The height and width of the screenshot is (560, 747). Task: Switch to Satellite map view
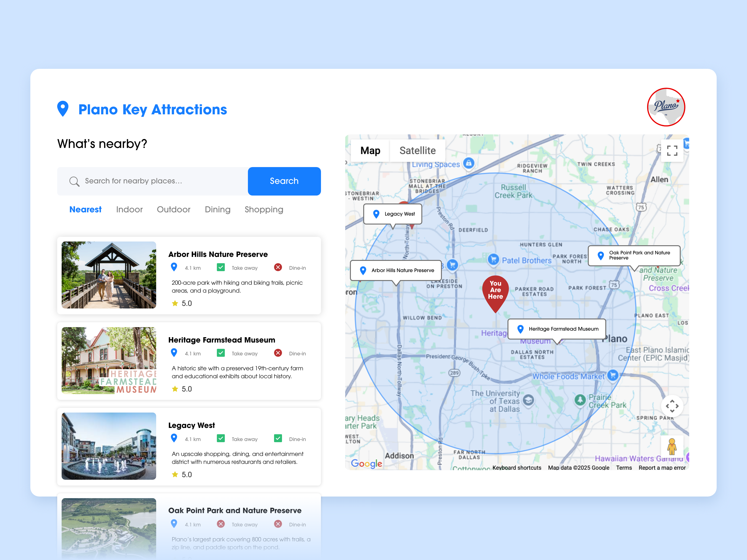[x=418, y=150]
